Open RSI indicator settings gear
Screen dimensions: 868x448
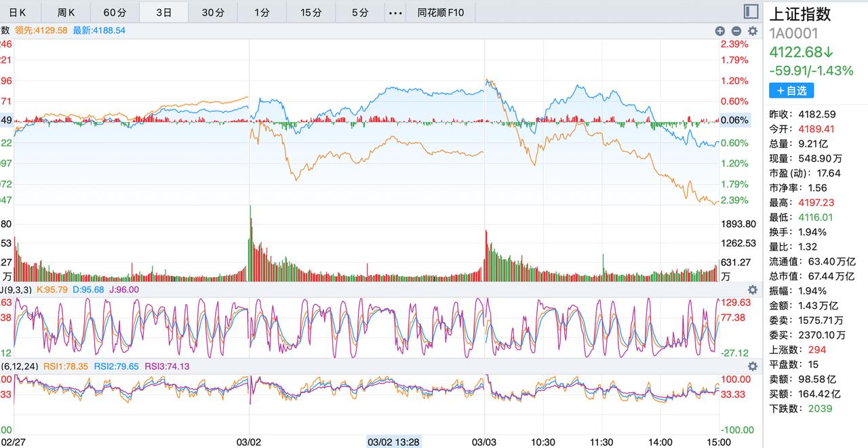tap(752, 366)
